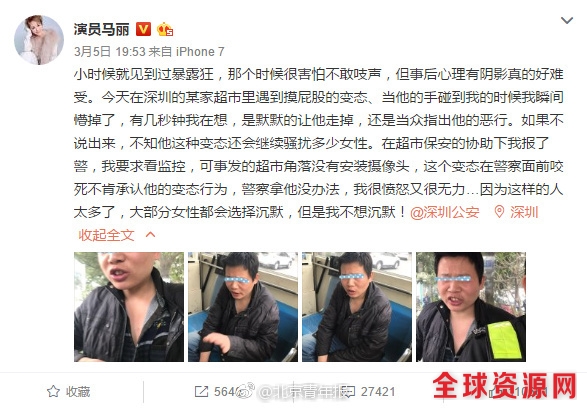This screenshot has width=587, height=410.
Task: Collapse post with 收起全文
Action: 106,235
